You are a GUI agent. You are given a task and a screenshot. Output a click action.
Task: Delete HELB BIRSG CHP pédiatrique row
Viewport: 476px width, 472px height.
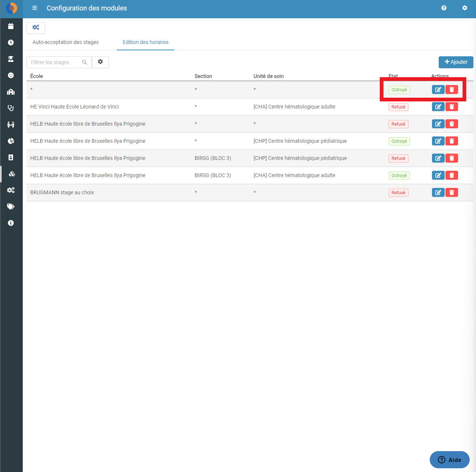pyautogui.click(x=452, y=158)
